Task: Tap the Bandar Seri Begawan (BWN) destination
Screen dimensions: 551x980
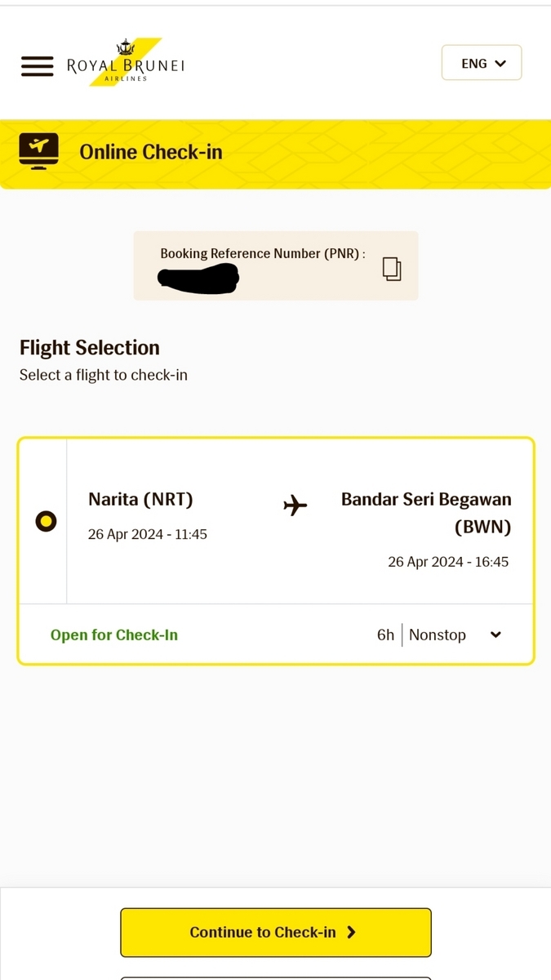Action: (x=426, y=513)
